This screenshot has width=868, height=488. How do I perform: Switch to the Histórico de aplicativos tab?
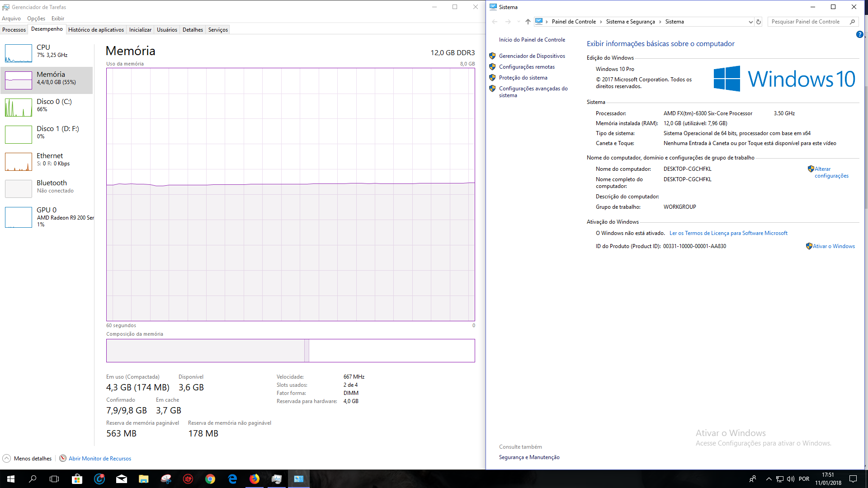coord(96,30)
